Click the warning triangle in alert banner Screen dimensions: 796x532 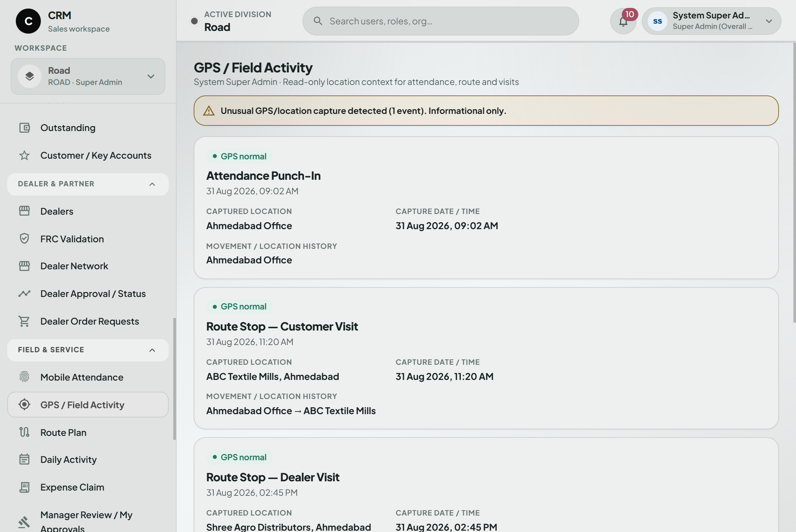209,111
